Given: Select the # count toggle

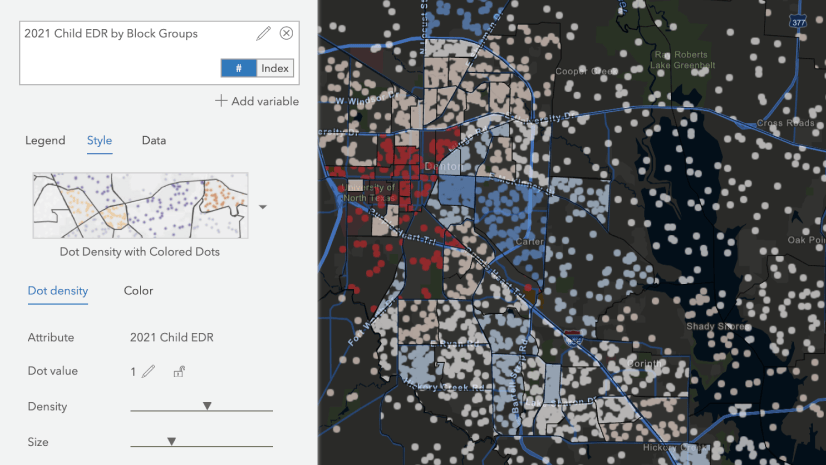Looking at the screenshot, I should point(239,68).
